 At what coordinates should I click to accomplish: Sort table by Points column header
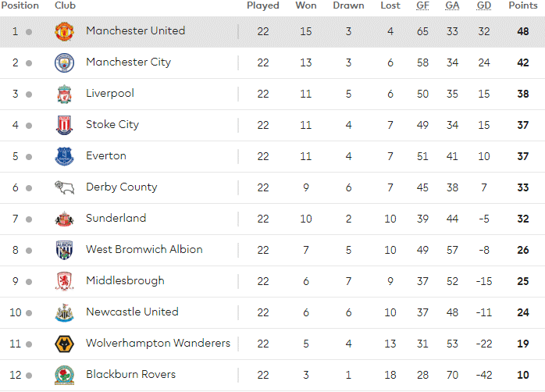(523, 5)
